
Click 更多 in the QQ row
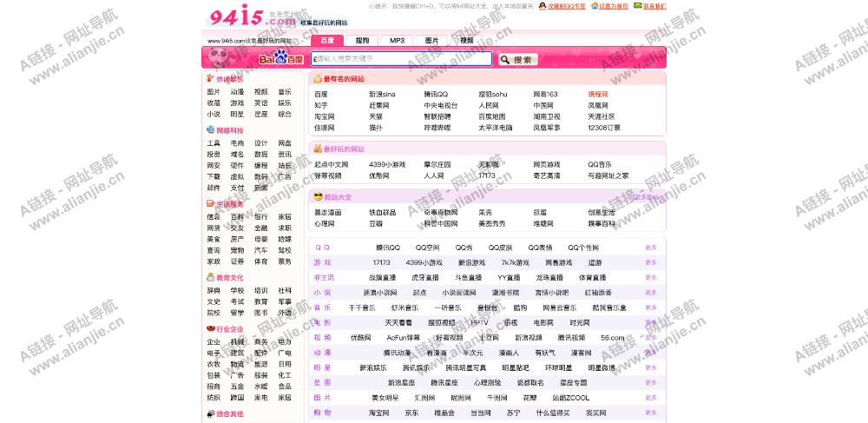[x=650, y=248]
